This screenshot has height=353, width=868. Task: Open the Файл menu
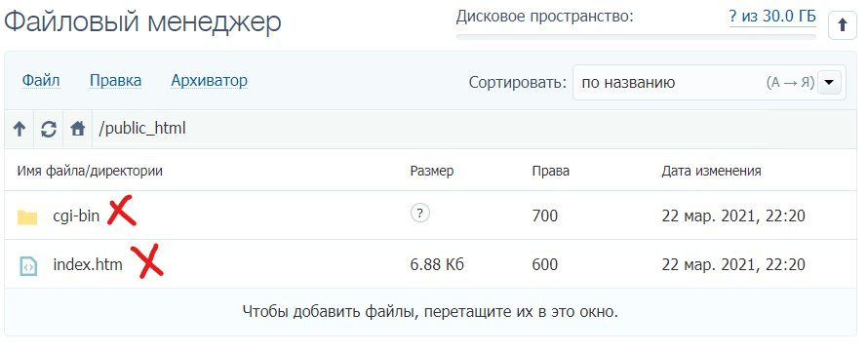pos(41,81)
